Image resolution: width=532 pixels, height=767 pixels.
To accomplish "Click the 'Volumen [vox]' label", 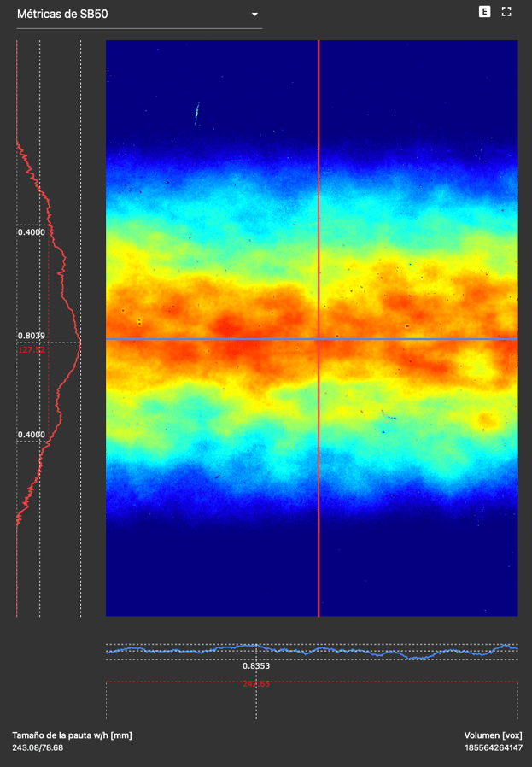I will [x=493, y=735].
